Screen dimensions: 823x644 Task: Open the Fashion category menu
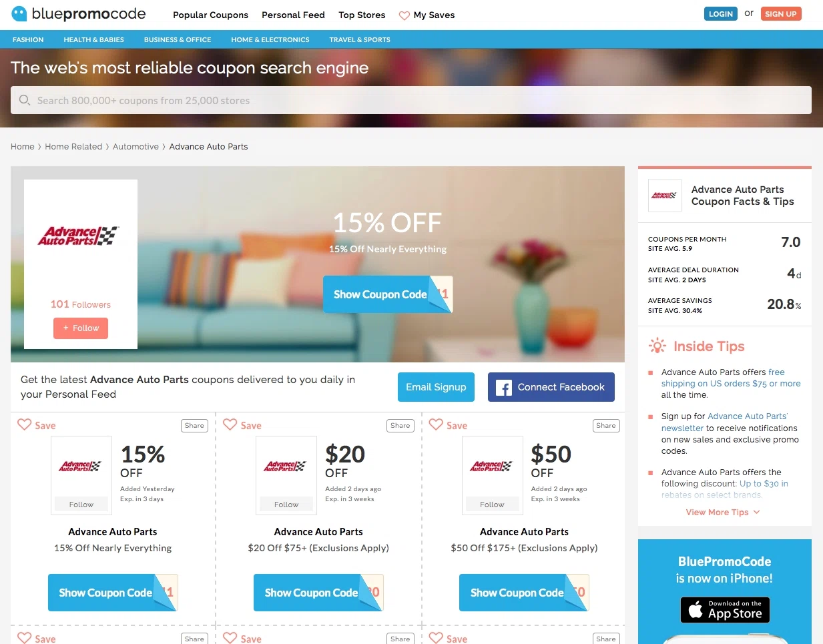pos(28,40)
